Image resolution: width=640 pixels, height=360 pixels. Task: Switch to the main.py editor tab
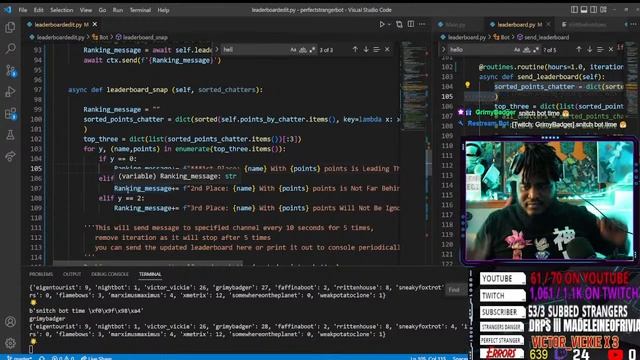pos(456,24)
